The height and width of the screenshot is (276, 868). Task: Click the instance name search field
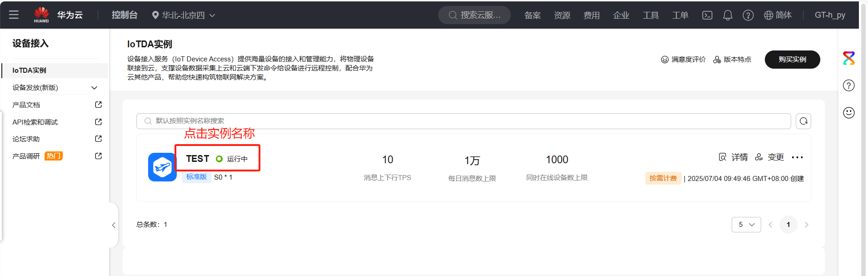tap(464, 121)
